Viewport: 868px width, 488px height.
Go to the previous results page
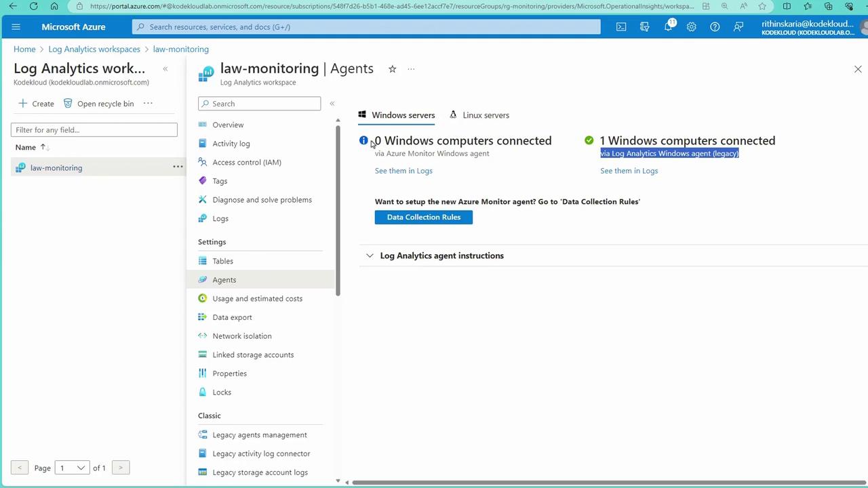[20, 468]
